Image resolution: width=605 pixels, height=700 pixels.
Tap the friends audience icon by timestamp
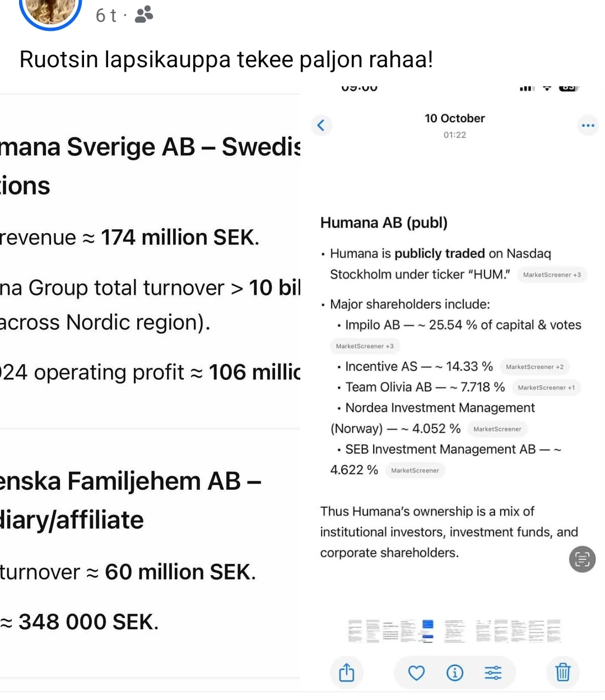pos(144,15)
